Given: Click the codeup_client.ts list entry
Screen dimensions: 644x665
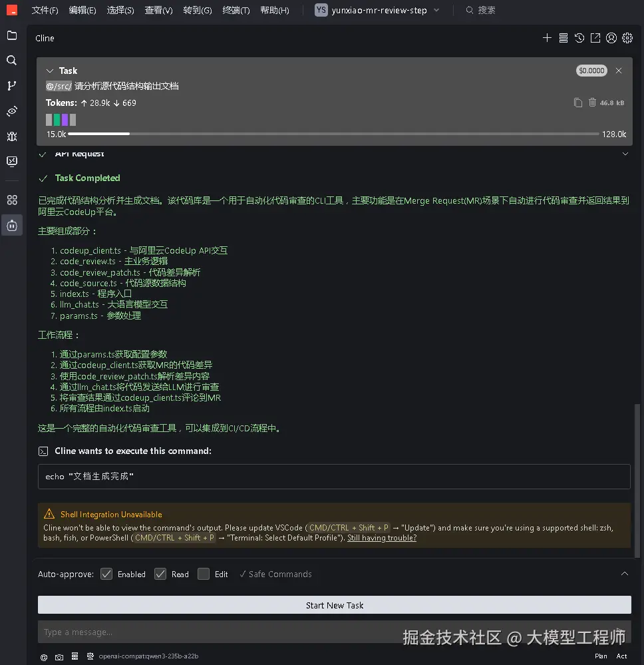Looking at the screenshot, I should coord(144,251).
